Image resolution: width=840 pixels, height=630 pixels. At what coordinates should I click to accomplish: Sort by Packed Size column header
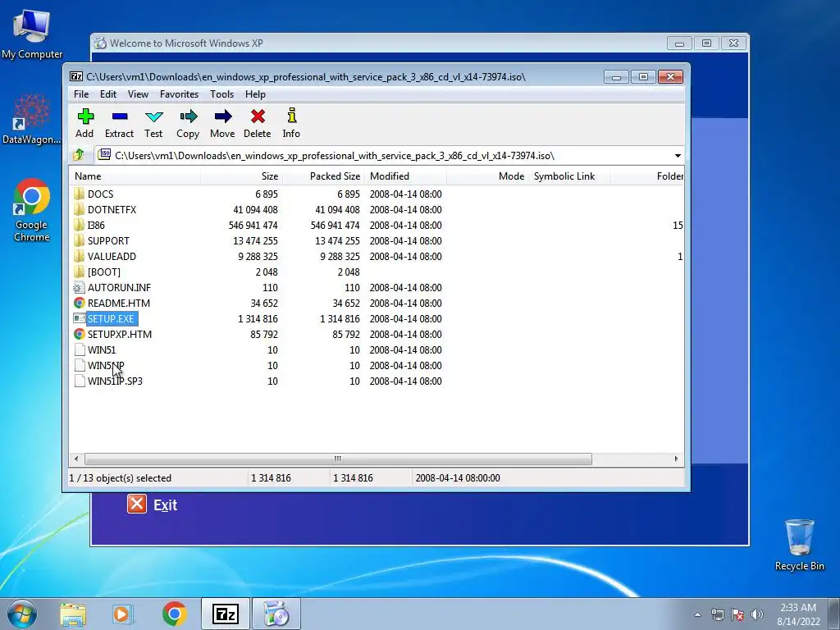tap(323, 176)
